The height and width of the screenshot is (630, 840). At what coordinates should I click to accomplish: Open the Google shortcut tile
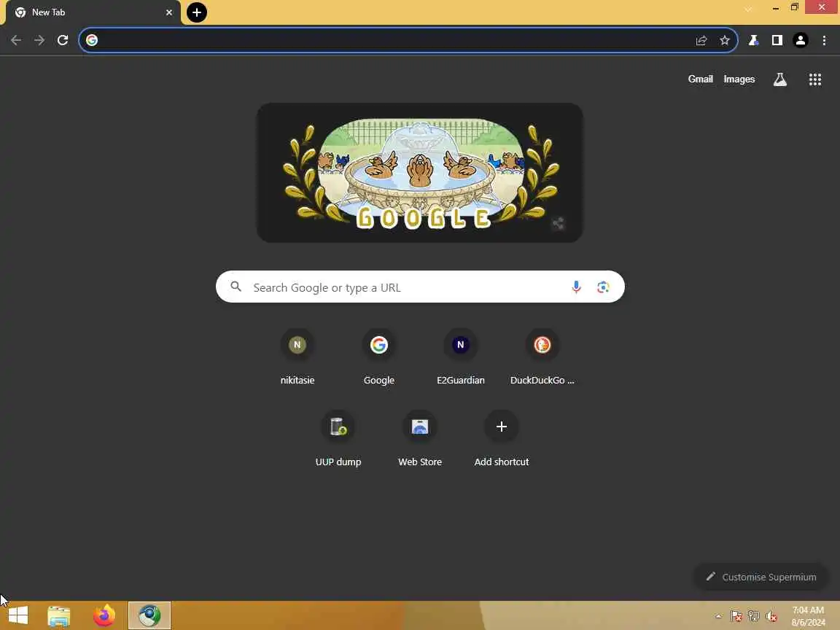coord(378,356)
